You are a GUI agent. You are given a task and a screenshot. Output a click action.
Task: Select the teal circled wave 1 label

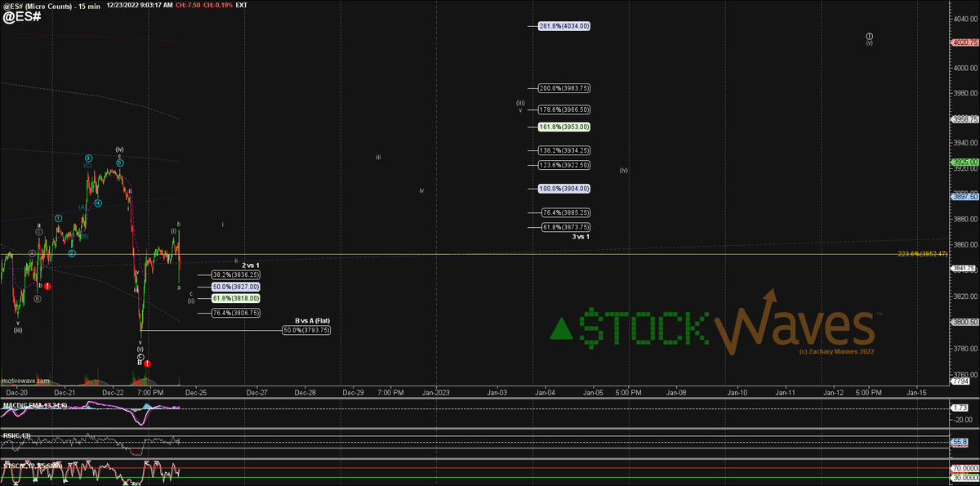point(59,218)
